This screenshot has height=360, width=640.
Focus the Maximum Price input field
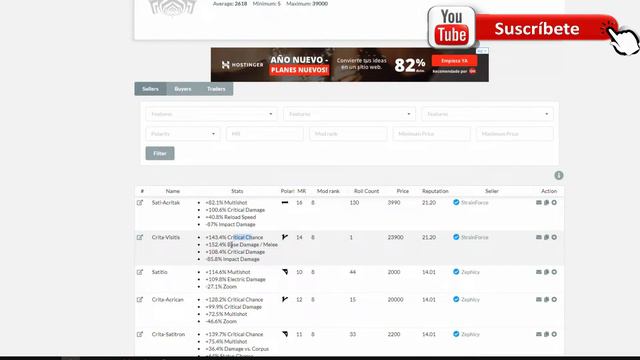point(514,133)
